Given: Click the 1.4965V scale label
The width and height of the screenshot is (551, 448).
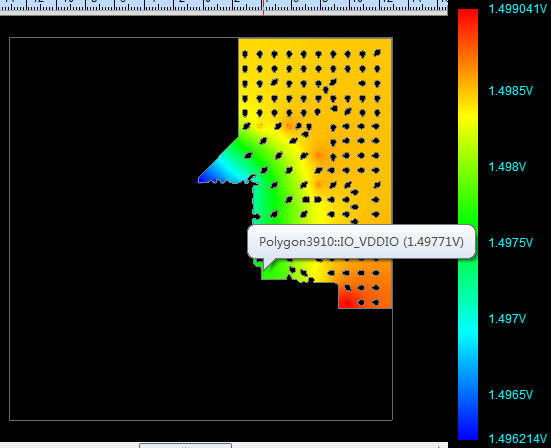Looking at the screenshot, I should point(511,395).
